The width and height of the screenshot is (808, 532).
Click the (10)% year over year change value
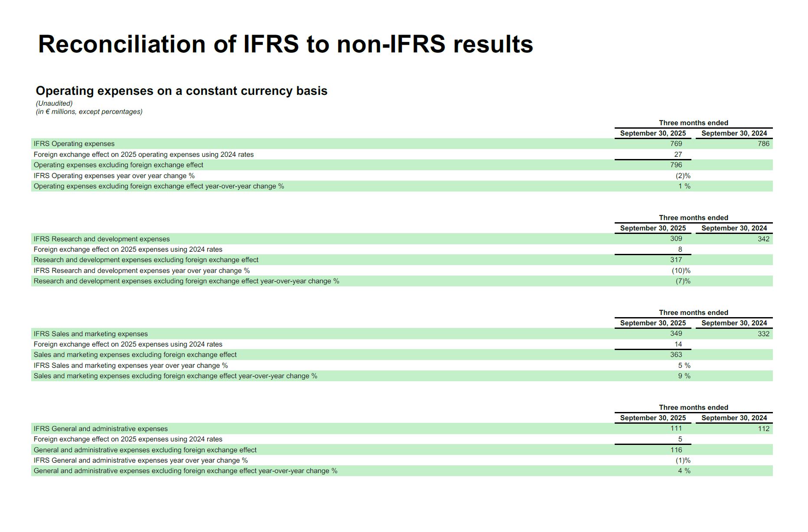pos(681,271)
